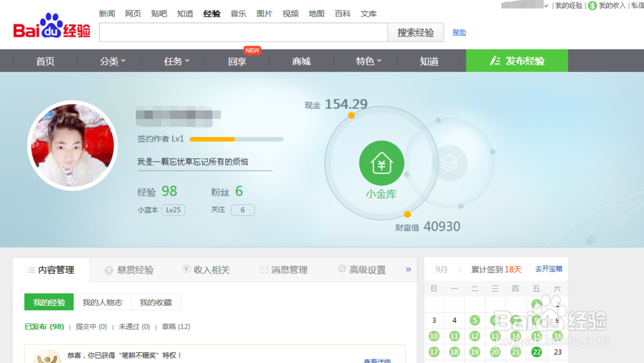Viewport: 644px width, 363px height.
Task: Click the 贴吧 top link
Action: [159, 14]
